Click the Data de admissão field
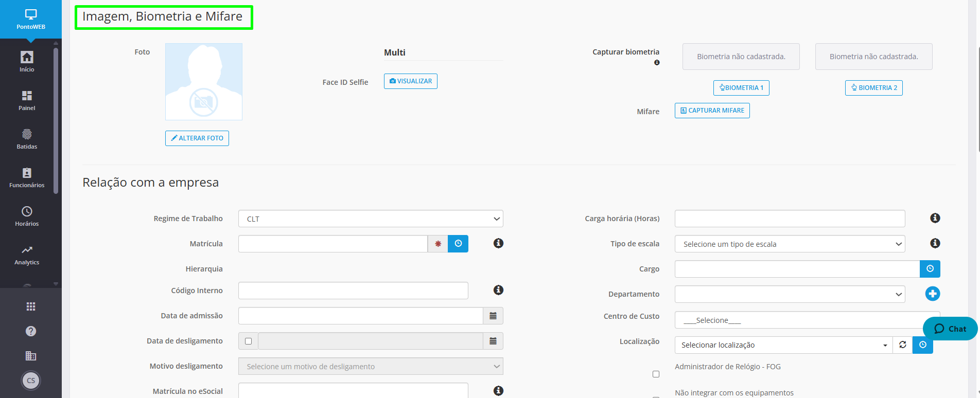 pyautogui.click(x=360, y=316)
